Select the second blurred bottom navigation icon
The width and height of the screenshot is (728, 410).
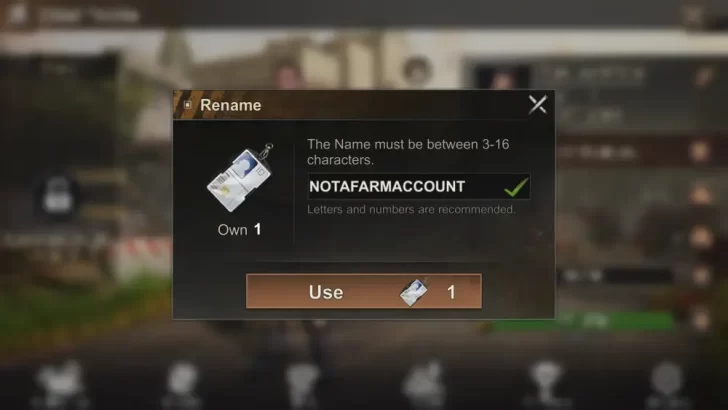tap(182, 383)
